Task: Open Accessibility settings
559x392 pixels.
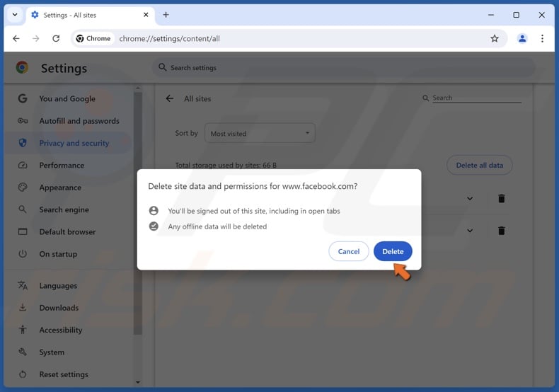Action: [x=69, y=330]
